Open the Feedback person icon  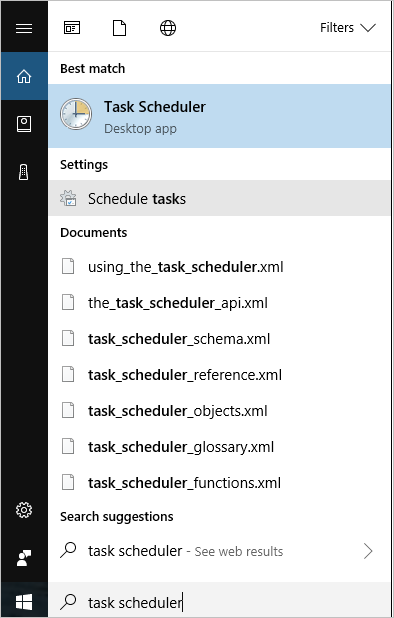[24, 558]
